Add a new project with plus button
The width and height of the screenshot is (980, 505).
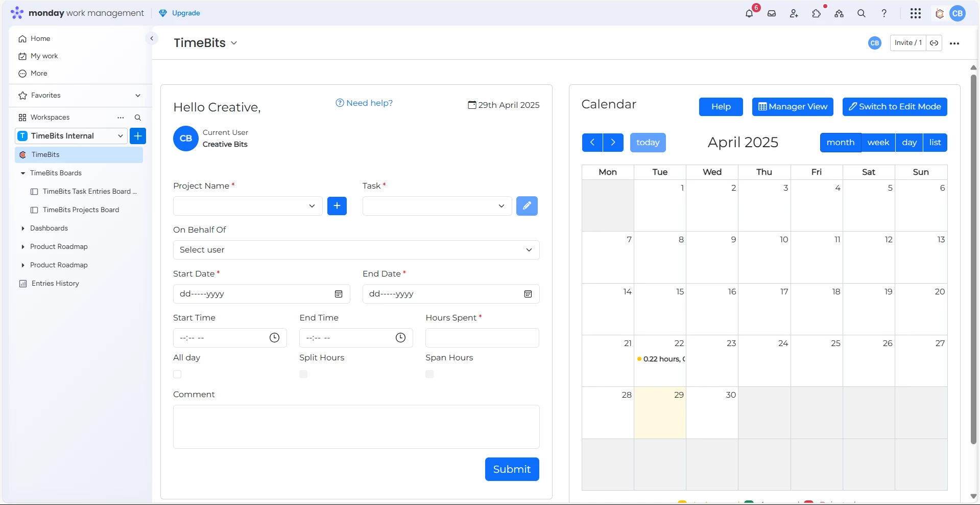coord(337,206)
